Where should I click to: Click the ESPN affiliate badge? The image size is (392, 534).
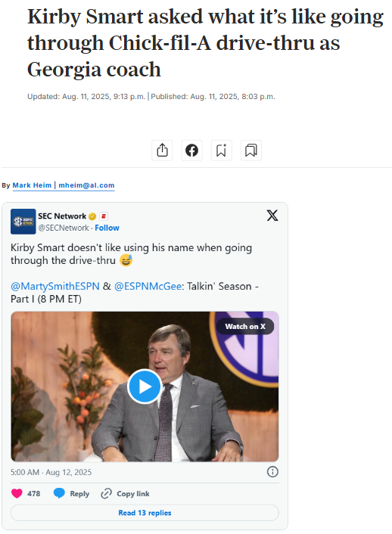tap(103, 216)
